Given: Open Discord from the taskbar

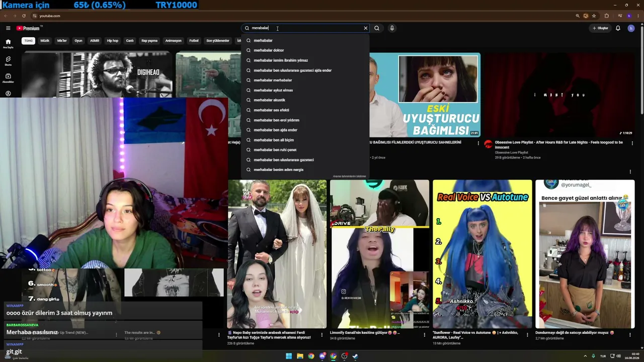Looking at the screenshot, I should coord(323,356).
